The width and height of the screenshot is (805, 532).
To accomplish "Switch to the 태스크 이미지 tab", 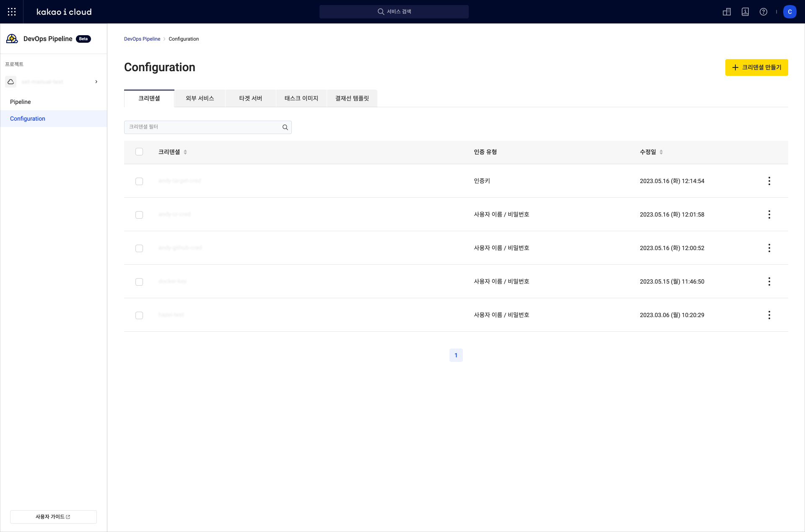I will click(301, 98).
